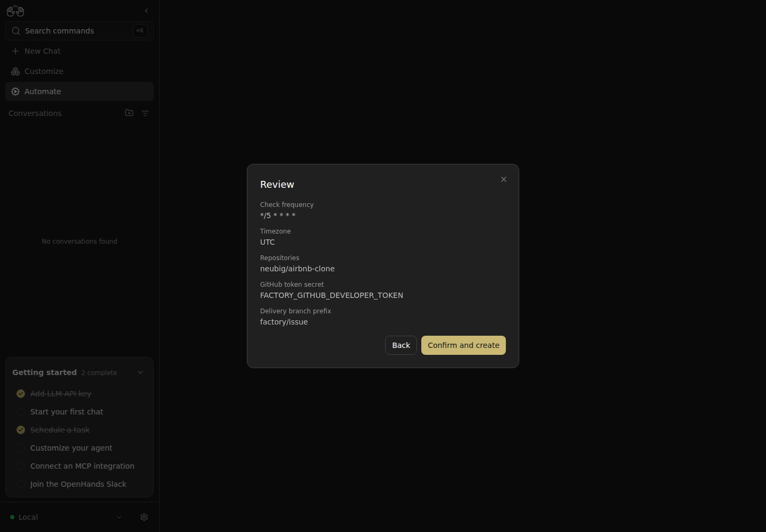The height and width of the screenshot is (532, 766).
Task: Click the Automate gear icon
Action: (x=15, y=92)
